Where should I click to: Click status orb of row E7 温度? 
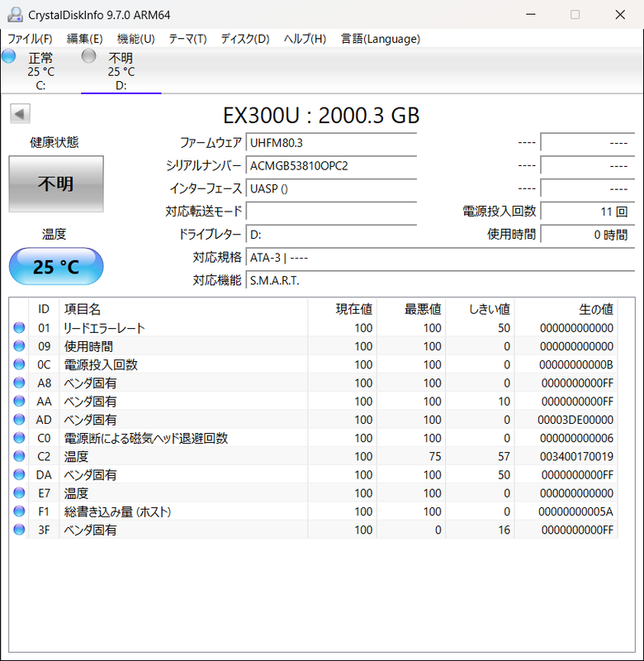[x=19, y=492]
